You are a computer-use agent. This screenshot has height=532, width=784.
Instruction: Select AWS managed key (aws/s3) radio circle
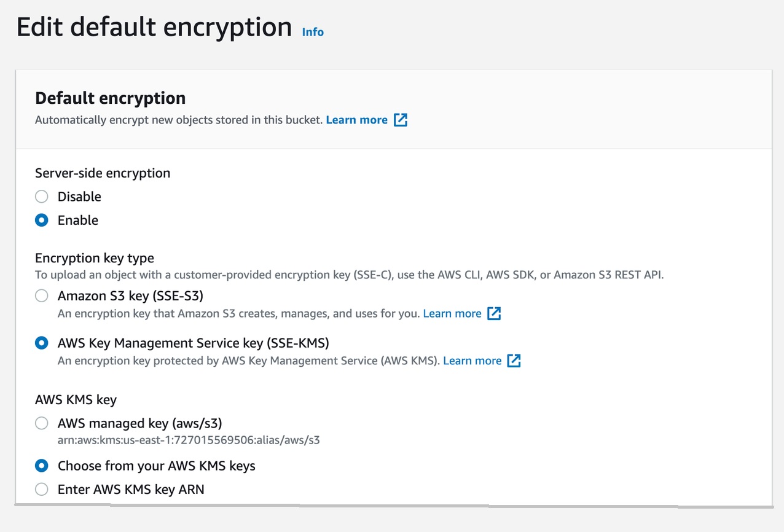(41, 423)
